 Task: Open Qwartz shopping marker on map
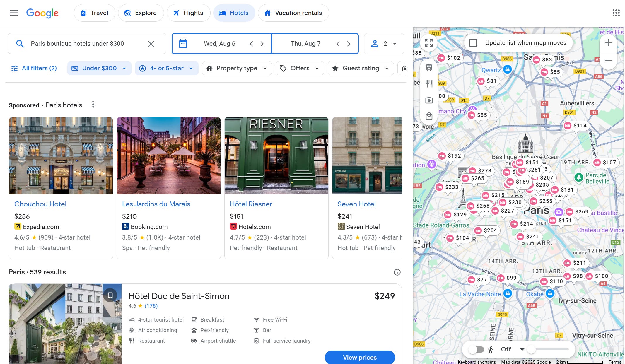tap(508, 69)
